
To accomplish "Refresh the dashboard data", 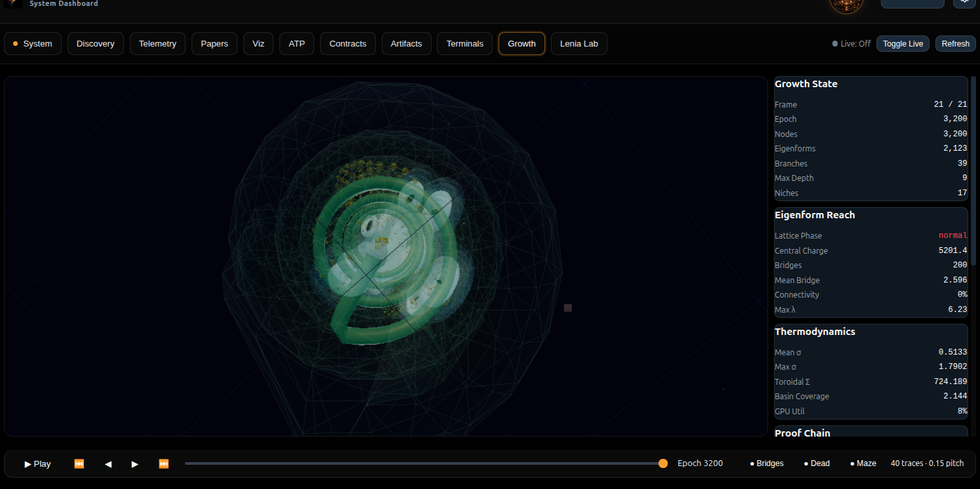I will point(955,44).
